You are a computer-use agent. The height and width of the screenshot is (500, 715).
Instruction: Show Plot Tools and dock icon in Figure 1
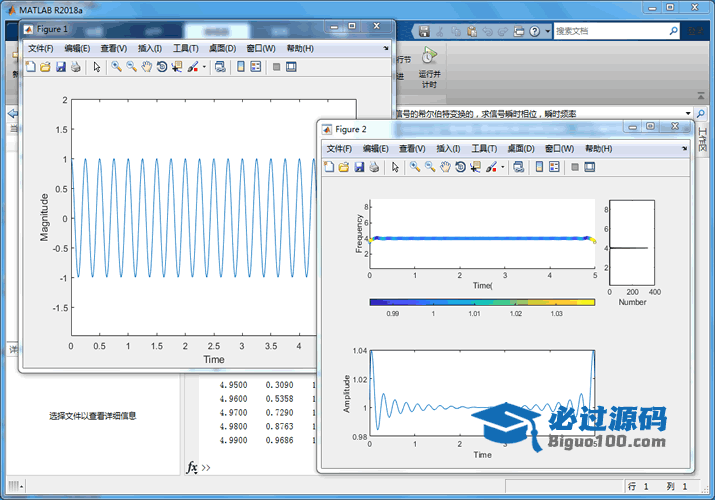coord(291,67)
